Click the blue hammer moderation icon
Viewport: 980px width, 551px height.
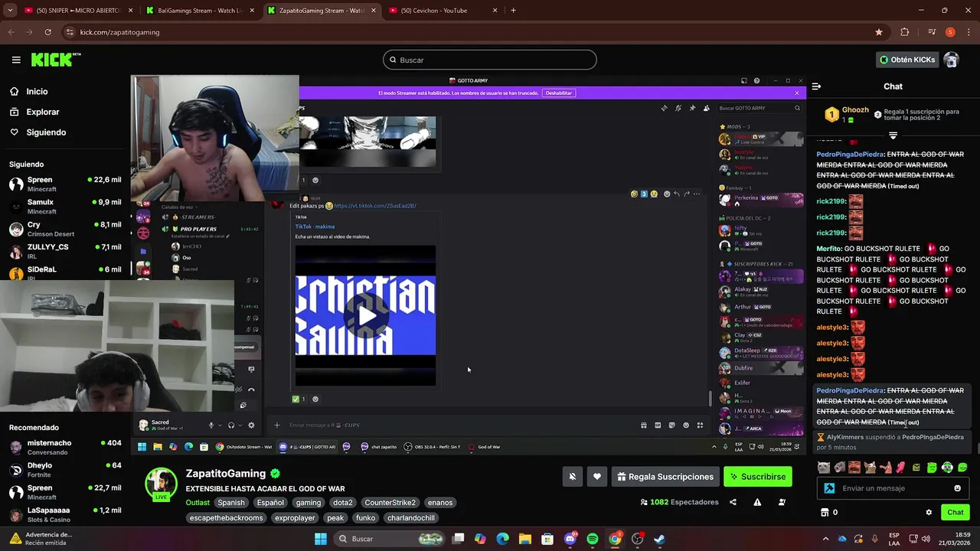(829, 488)
